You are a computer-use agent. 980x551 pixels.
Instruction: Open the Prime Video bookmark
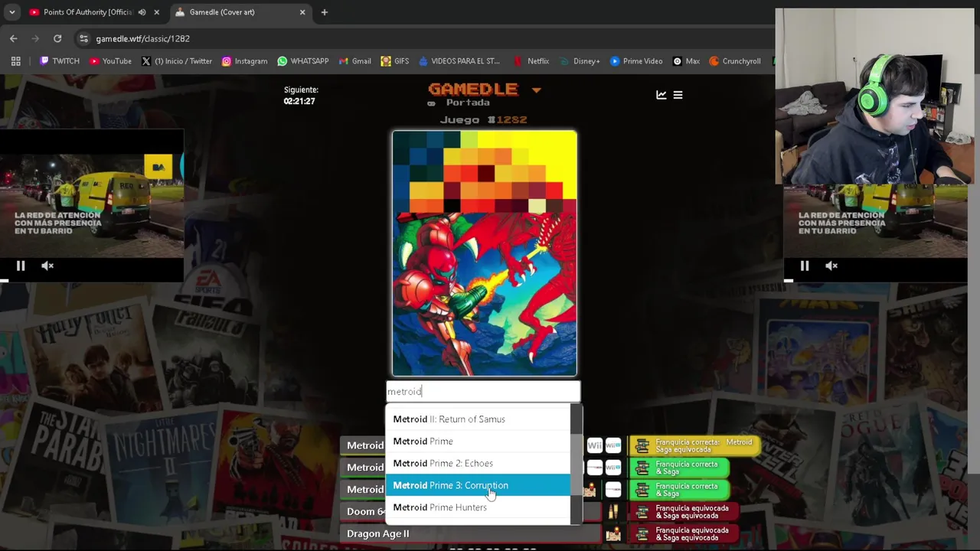(x=636, y=61)
